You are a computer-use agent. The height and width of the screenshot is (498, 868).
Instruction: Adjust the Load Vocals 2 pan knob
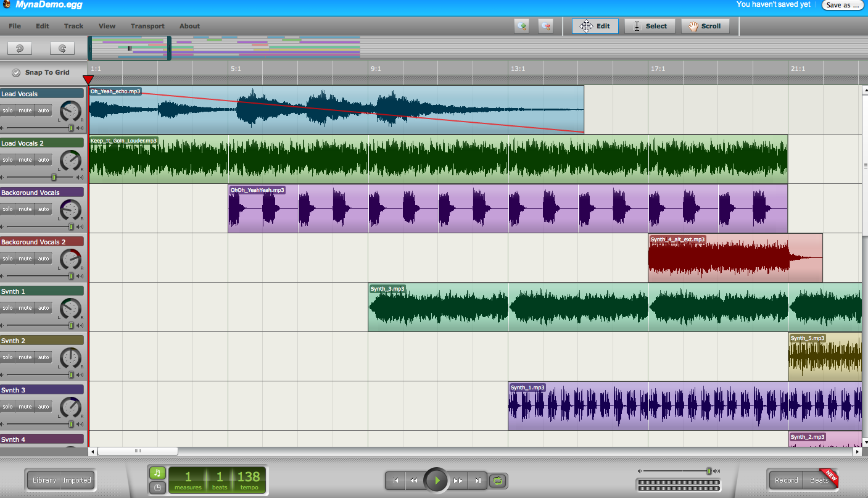71,160
